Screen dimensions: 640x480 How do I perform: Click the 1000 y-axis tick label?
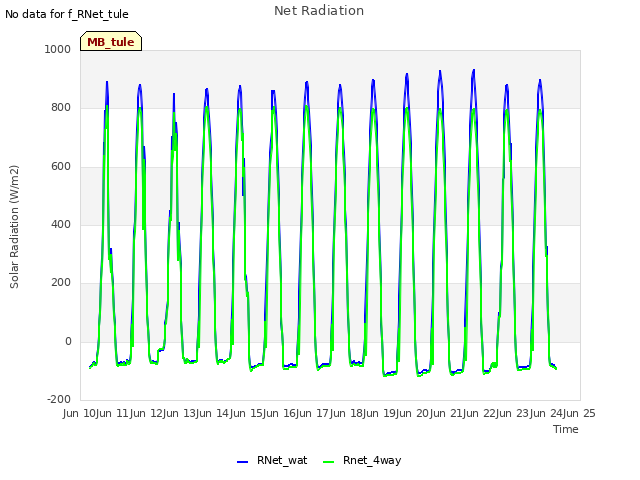point(58,49)
